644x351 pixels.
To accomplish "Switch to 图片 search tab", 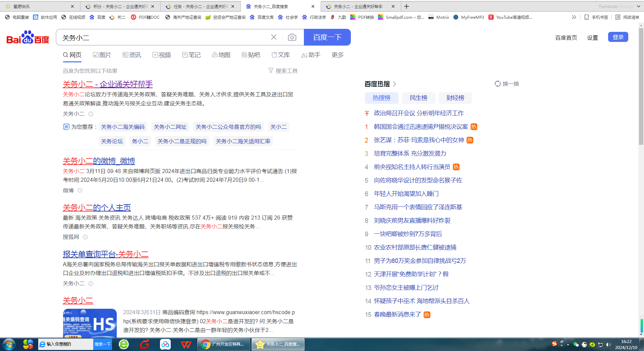I will 102,55.
